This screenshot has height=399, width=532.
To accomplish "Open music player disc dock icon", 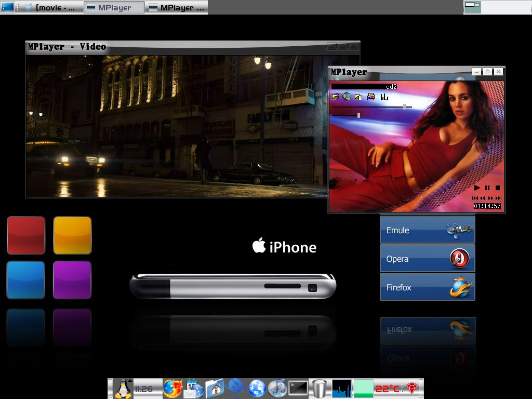I will 277,389.
